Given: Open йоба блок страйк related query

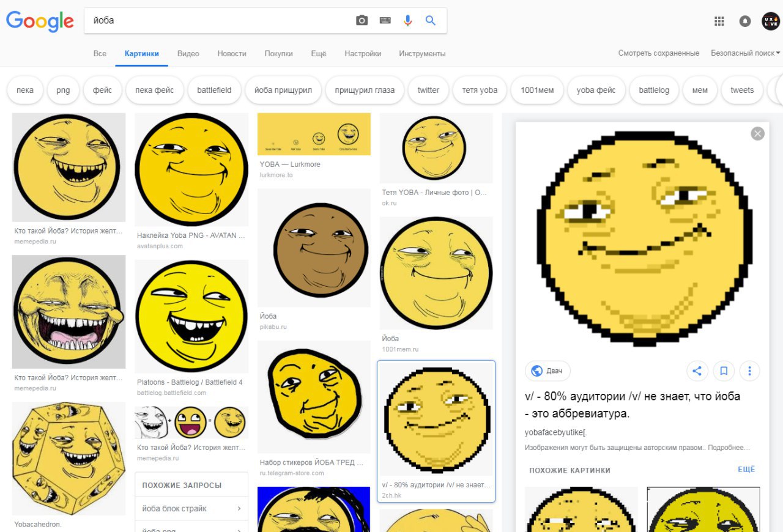Looking at the screenshot, I should click(x=191, y=509).
